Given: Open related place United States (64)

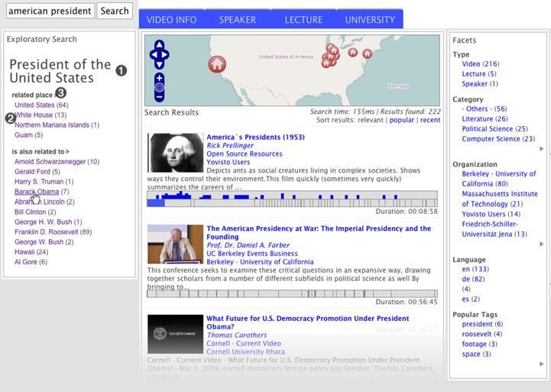Looking at the screenshot, I should [41, 105].
